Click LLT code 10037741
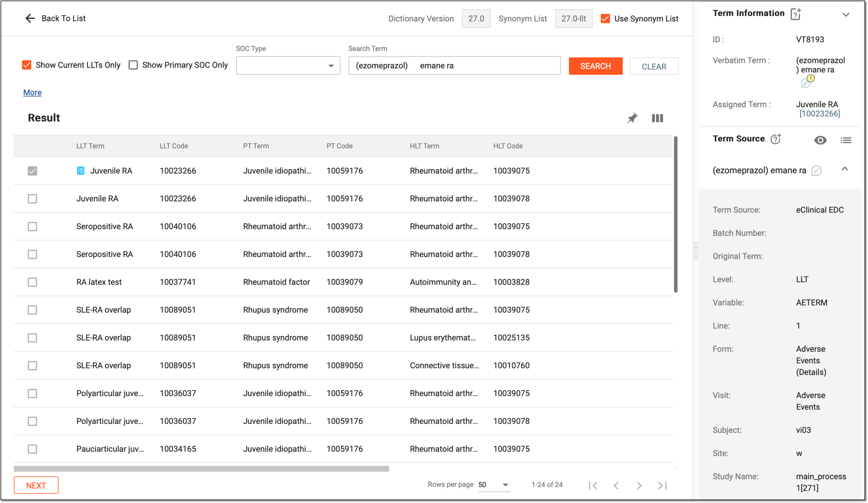The image size is (868, 503). [x=178, y=282]
